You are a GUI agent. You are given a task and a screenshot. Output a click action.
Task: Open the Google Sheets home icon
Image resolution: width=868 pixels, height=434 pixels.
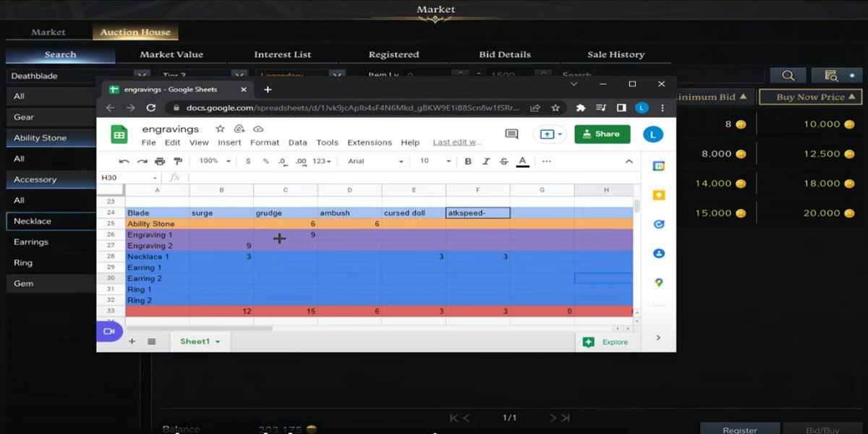(x=119, y=135)
